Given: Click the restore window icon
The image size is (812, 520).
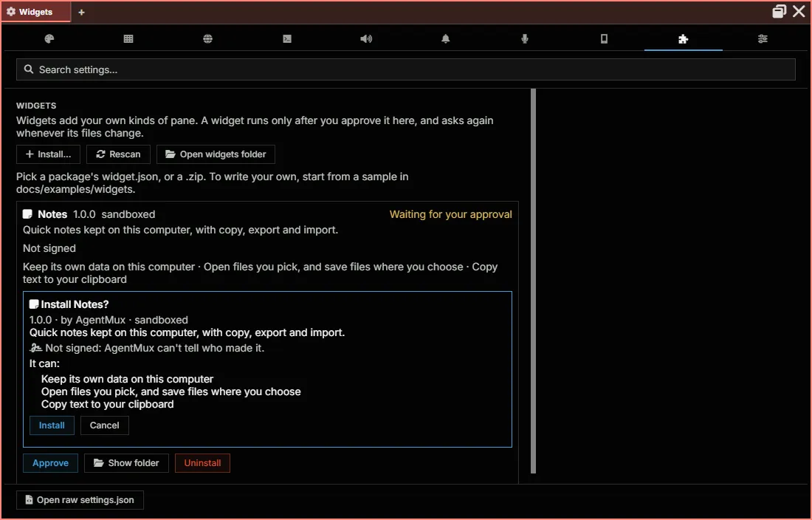Looking at the screenshot, I should 779,11.
